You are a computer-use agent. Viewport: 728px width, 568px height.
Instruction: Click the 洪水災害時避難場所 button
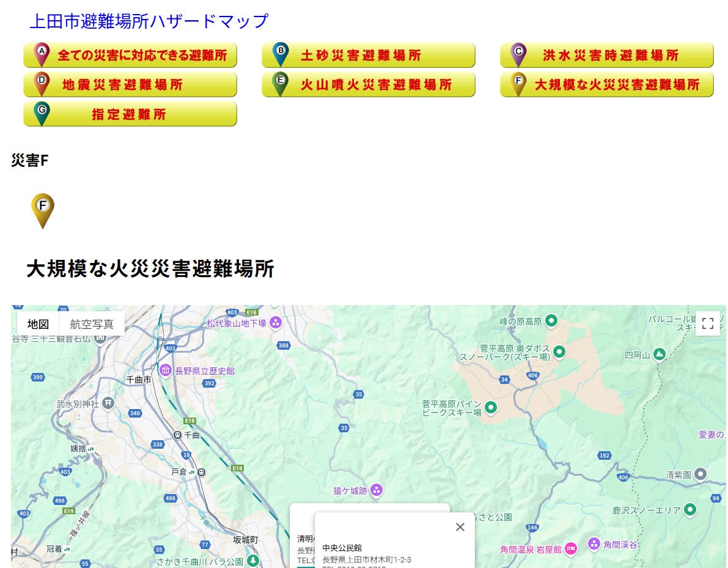click(606, 54)
